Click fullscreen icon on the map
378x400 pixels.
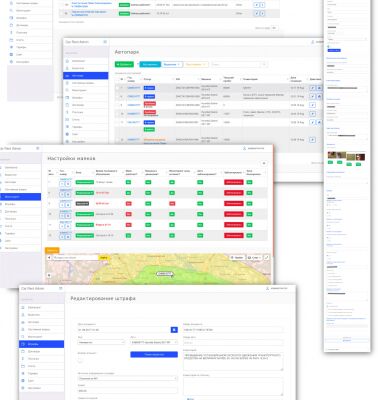coord(267,258)
